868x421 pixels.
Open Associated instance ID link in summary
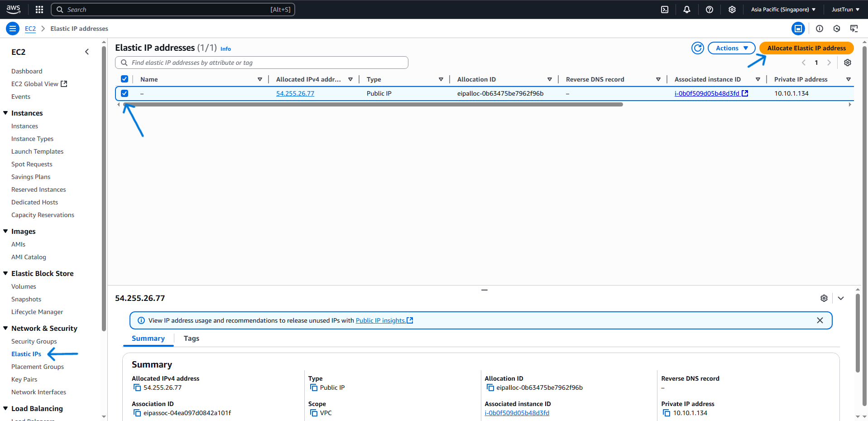click(x=517, y=413)
